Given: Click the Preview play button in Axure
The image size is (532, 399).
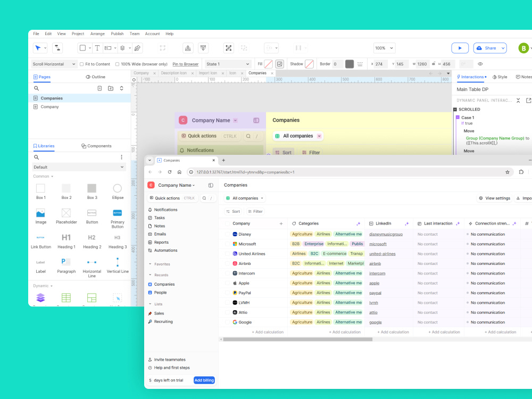Looking at the screenshot, I should pos(460,48).
